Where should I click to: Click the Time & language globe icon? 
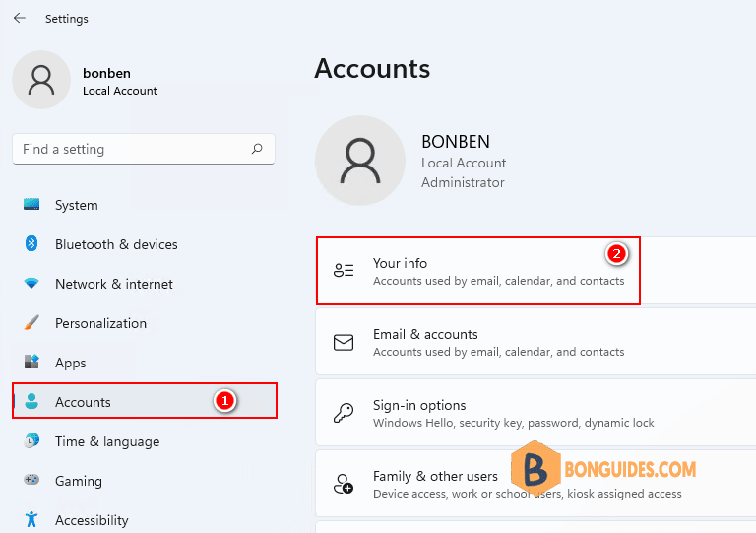point(31,441)
